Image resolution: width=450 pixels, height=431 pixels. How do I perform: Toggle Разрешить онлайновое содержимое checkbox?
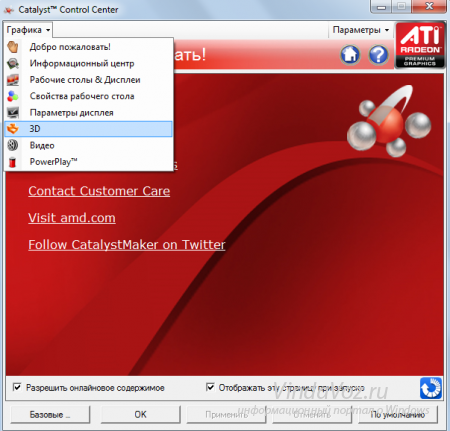17,387
